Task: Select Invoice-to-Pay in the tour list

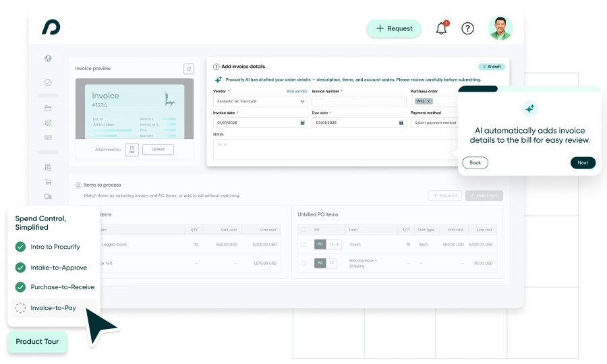Action: (x=53, y=308)
